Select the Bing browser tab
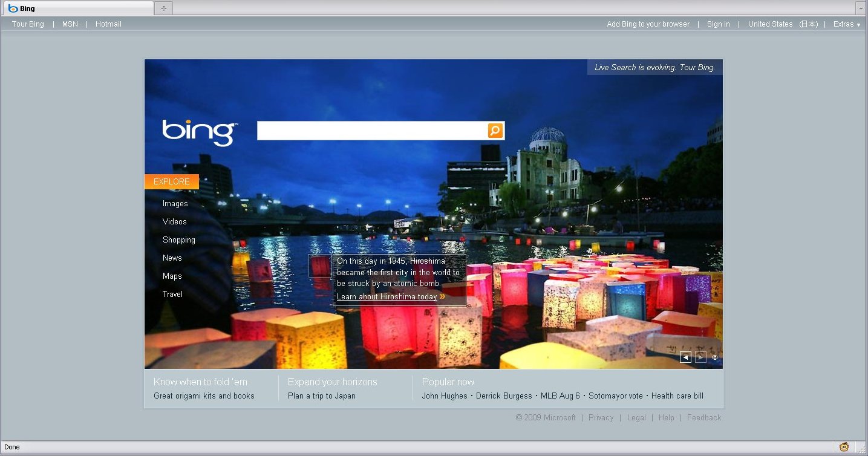The width and height of the screenshot is (868, 456). tap(77, 8)
